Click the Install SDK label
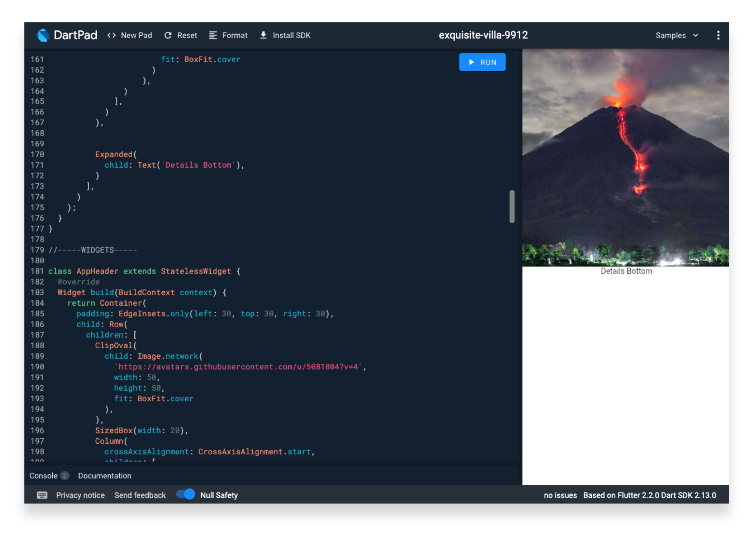The image size is (756, 547). pos(291,35)
